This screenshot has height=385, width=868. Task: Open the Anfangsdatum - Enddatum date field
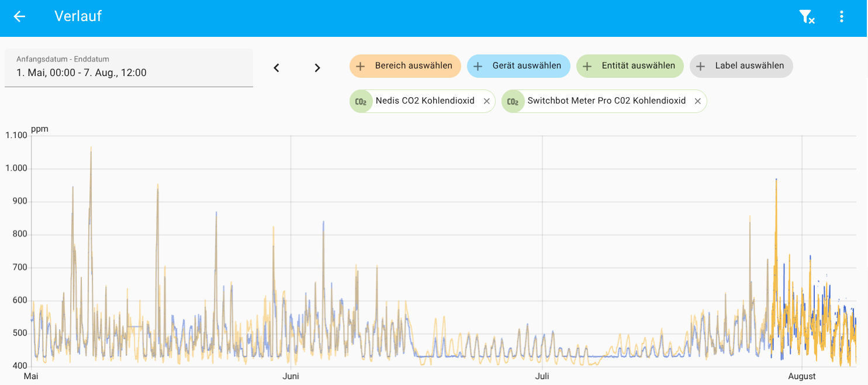click(129, 67)
